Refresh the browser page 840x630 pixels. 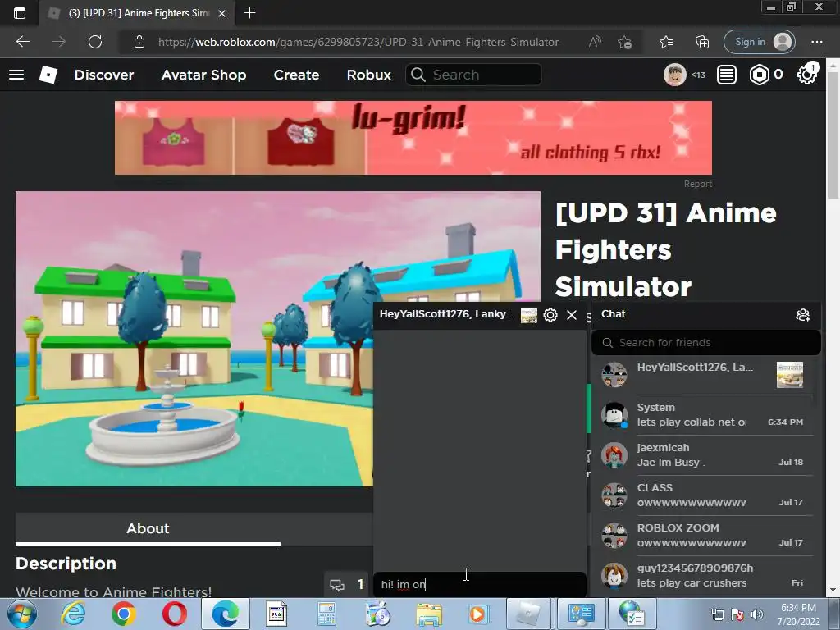coord(95,42)
